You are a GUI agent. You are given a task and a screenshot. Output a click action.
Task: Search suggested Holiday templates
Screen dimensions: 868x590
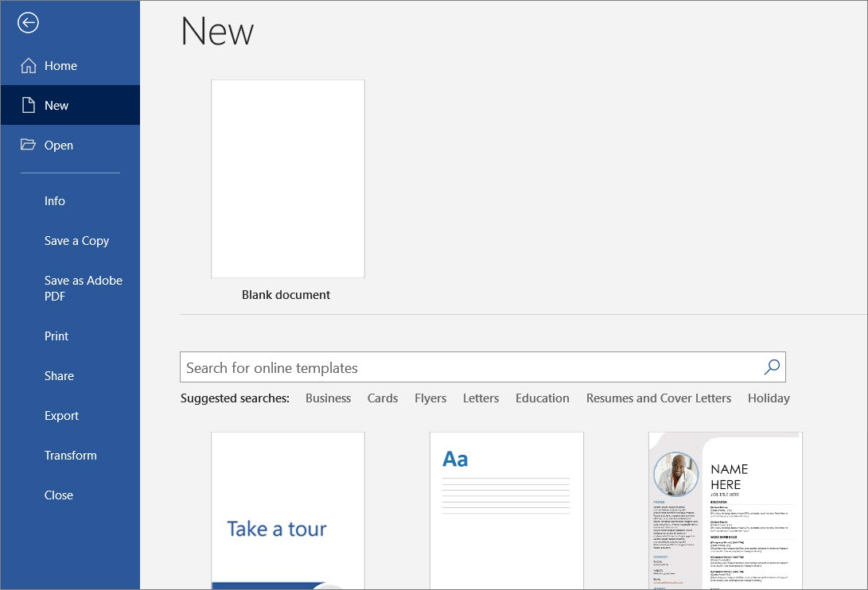pos(769,398)
